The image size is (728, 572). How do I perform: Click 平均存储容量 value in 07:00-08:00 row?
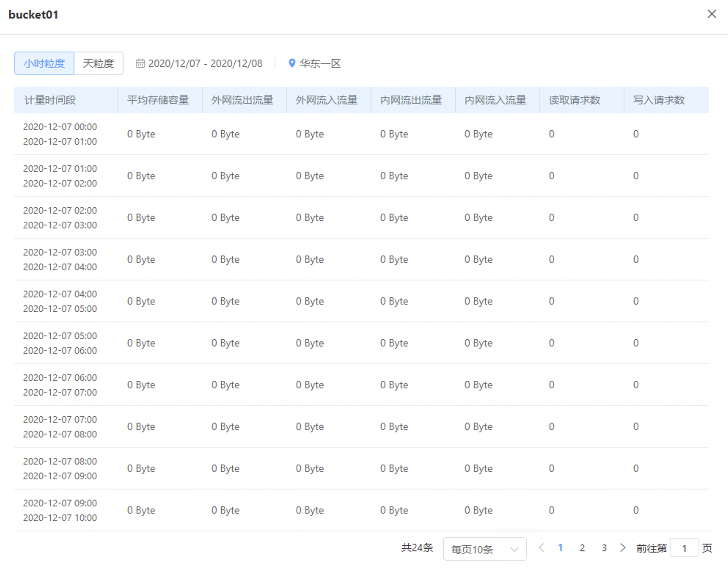pyautogui.click(x=141, y=427)
